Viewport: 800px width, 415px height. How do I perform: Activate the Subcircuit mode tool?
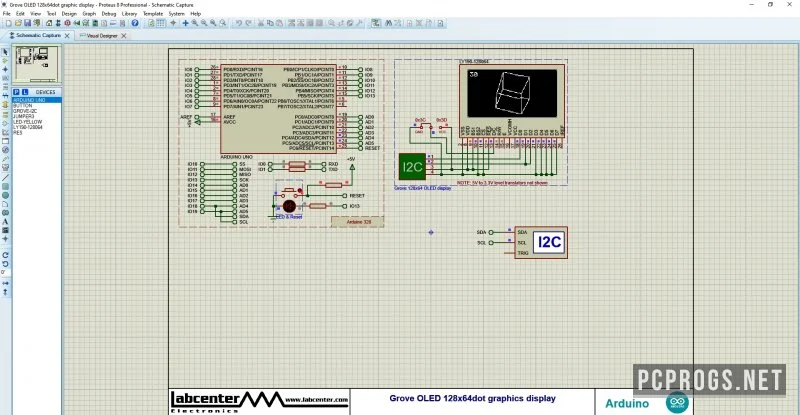point(5,104)
